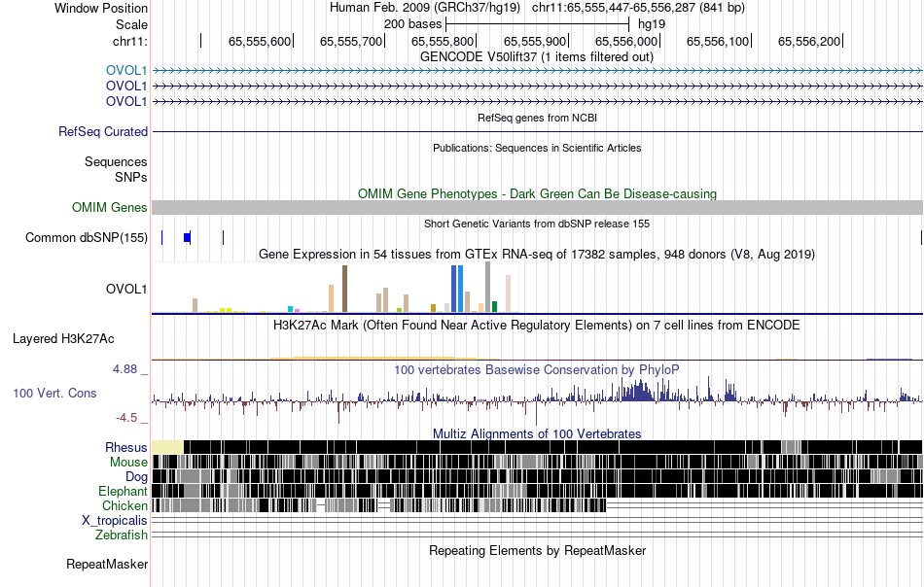This screenshot has width=924, height=587.
Task: Click the Sequences track label
Action: pyautogui.click(x=116, y=162)
